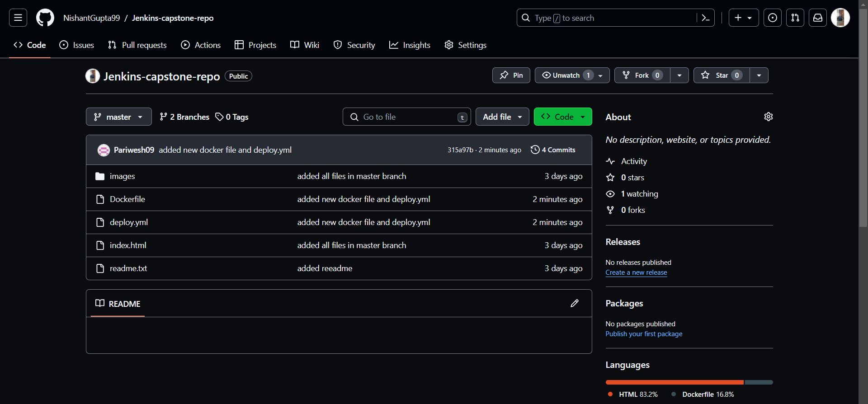Viewport: 868px width, 404px height.
Task: Open the hamburger navigation menu
Action: coord(18,18)
